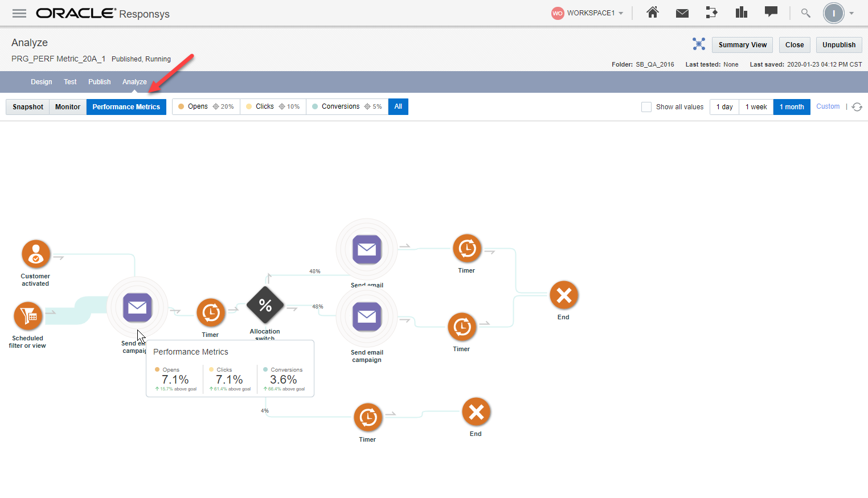This screenshot has width=868, height=498.
Task: Click the envelope icon in the header
Action: coord(682,13)
